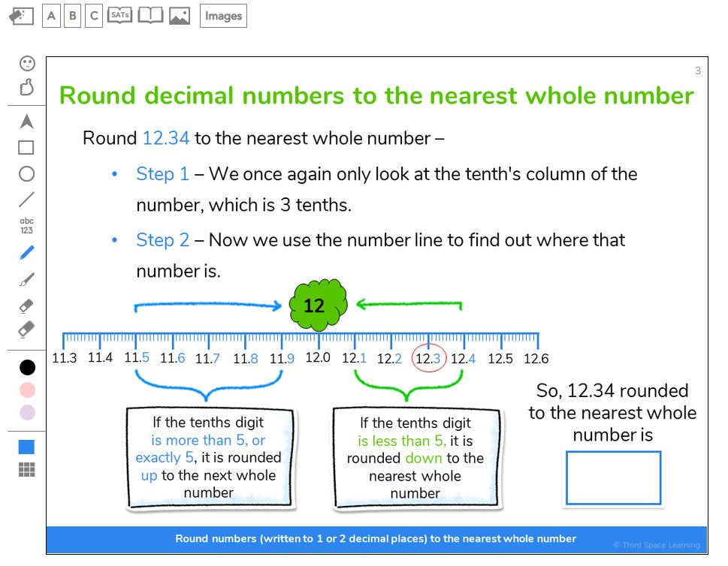This screenshot has width=728, height=566.
Task: Click the 11.9 label on number line
Action: pyautogui.click(x=282, y=359)
